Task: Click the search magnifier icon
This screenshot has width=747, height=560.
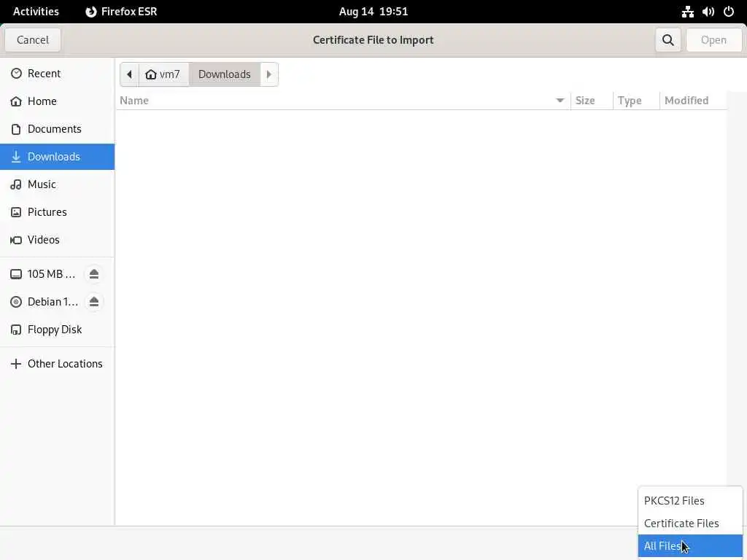Action: (x=668, y=40)
